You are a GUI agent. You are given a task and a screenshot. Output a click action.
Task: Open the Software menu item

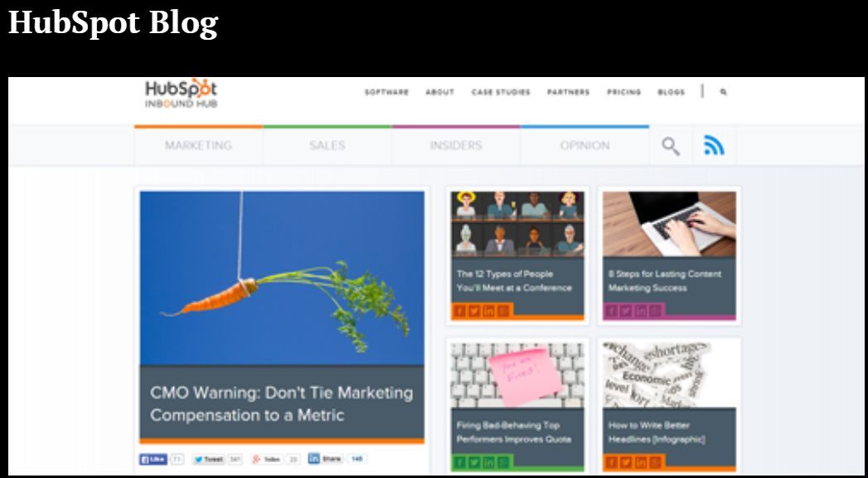386,93
